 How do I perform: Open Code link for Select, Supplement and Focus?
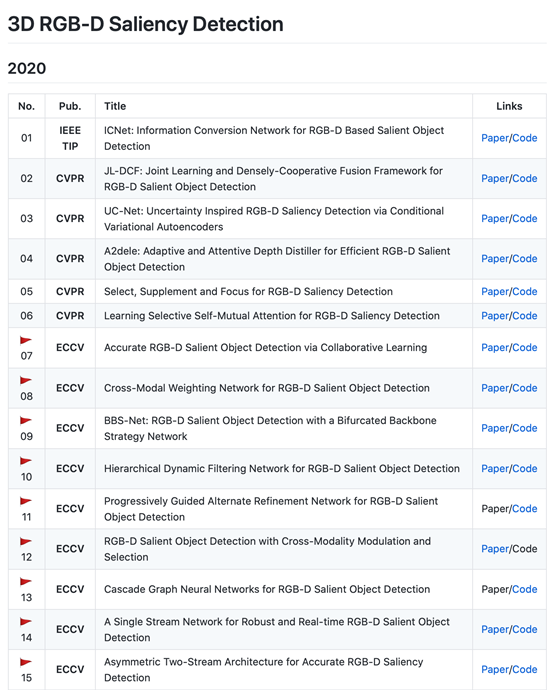coord(525,292)
